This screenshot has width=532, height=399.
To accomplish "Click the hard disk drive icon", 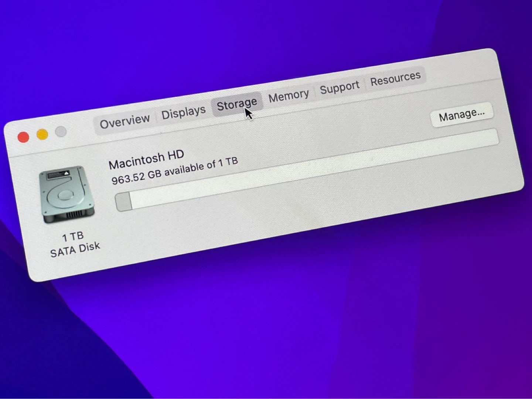I will [x=67, y=194].
